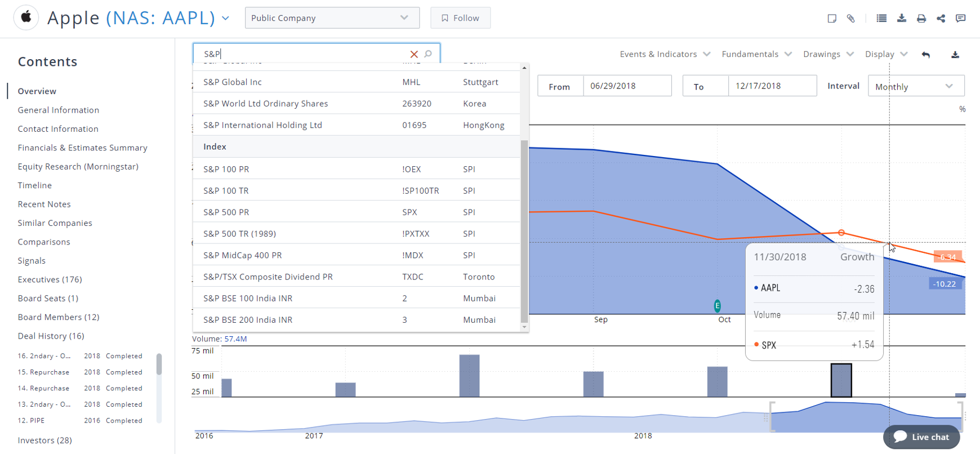The width and height of the screenshot is (980, 454).
Task: Choose S&P 500 TR (1989) result
Action: pyautogui.click(x=356, y=233)
